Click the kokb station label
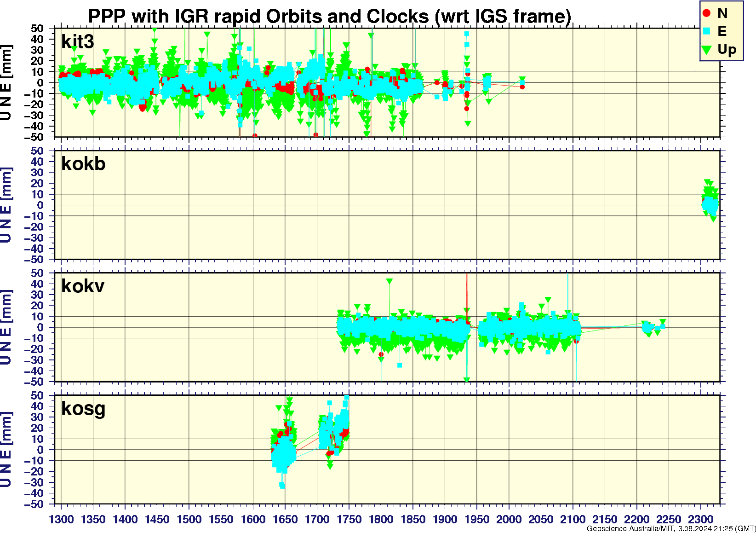 (83, 164)
